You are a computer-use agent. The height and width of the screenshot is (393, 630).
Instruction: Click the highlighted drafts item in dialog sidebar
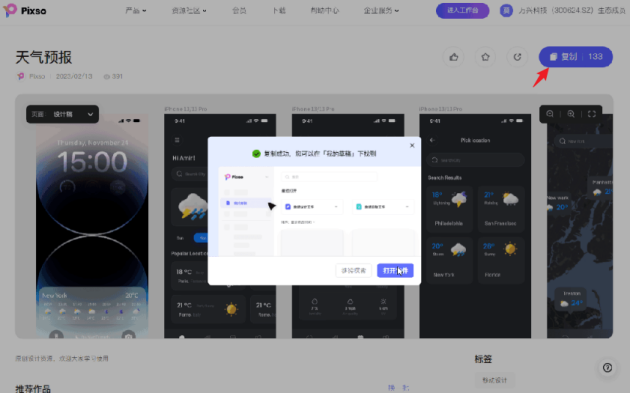coord(246,203)
